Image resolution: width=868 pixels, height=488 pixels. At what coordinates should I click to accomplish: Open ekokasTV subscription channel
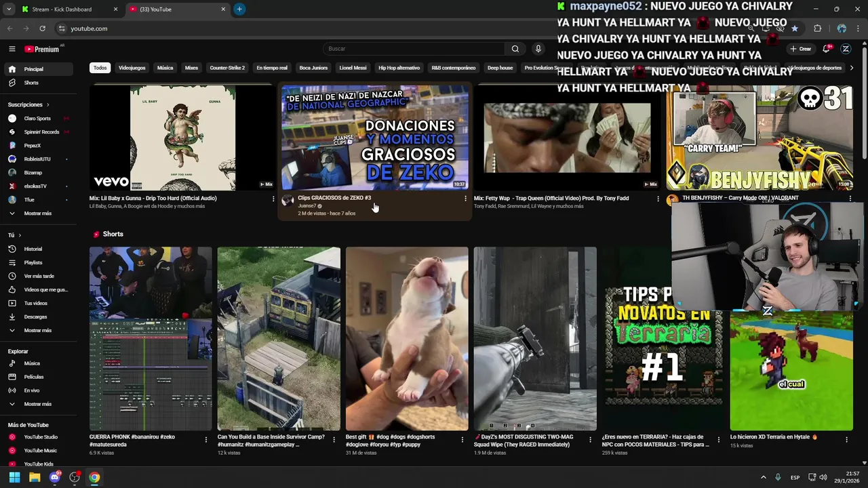(39, 186)
